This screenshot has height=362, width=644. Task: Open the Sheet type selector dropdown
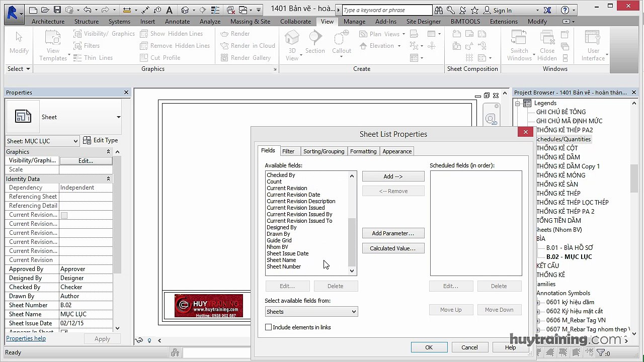tap(118, 117)
